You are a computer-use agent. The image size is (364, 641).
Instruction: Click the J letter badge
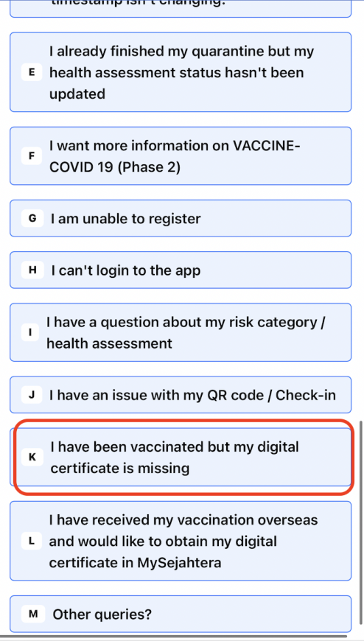pyautogui.click(x=32, y=394)
